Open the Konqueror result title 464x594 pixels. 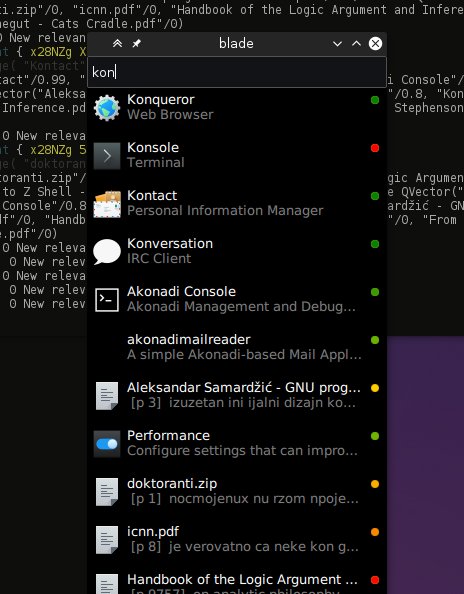(161, 100)
